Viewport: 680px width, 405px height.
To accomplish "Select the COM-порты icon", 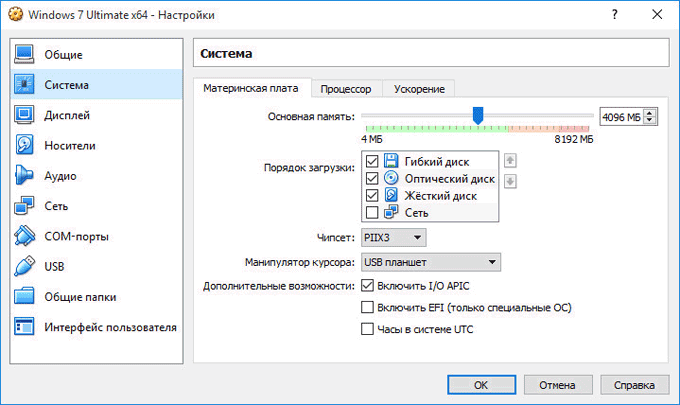I will click(x=24, y=236).
